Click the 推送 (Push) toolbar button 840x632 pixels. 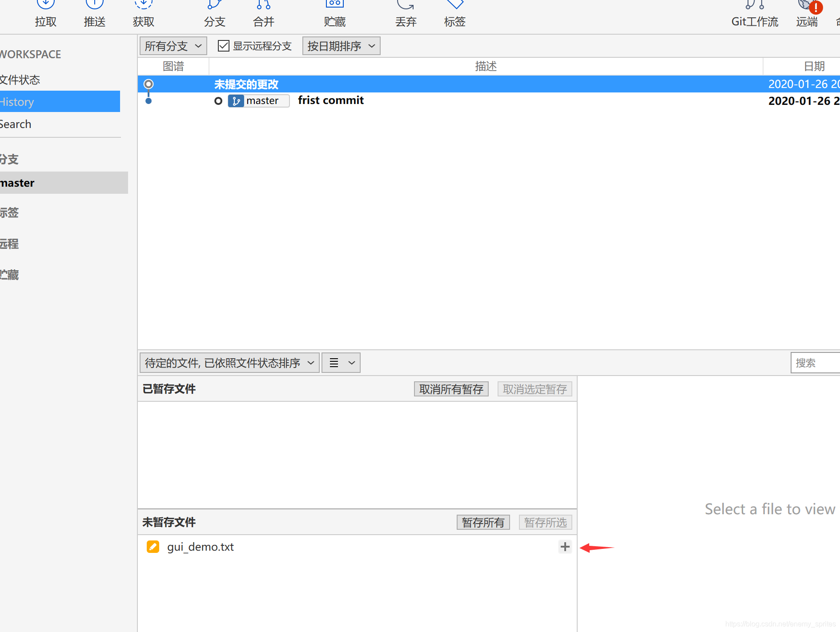tap(94, 13)
